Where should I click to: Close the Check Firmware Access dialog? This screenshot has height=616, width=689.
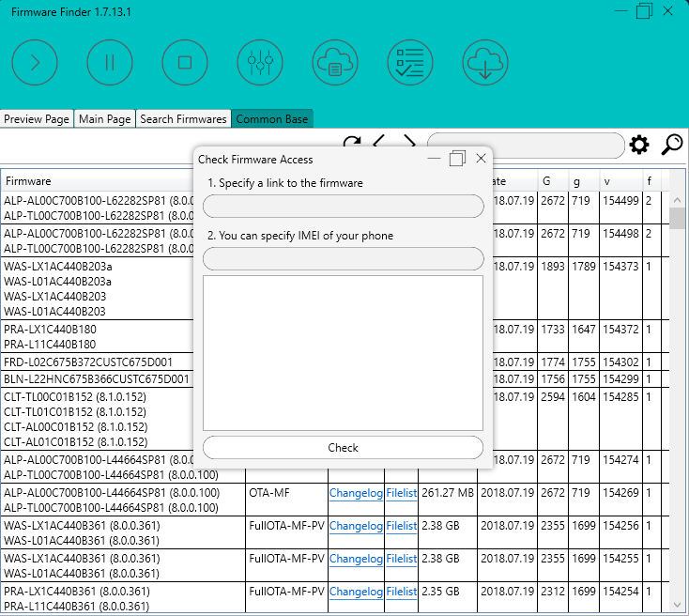[x=482, y=159]
